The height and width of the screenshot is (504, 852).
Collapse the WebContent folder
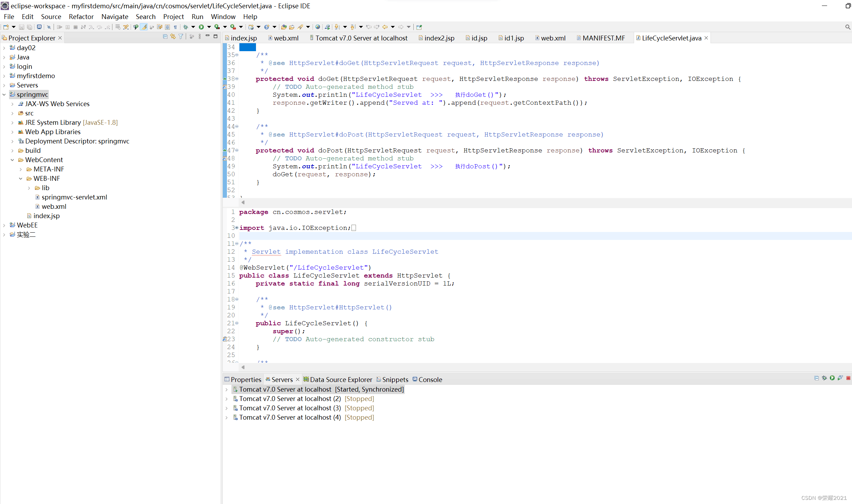click(x=12, y=160)
